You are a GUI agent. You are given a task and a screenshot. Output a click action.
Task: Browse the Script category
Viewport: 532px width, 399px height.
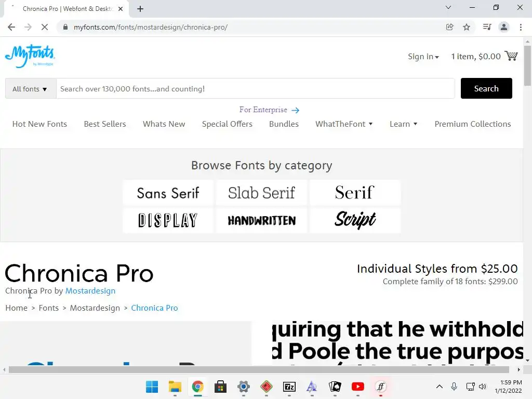click(x=355, y=220)
